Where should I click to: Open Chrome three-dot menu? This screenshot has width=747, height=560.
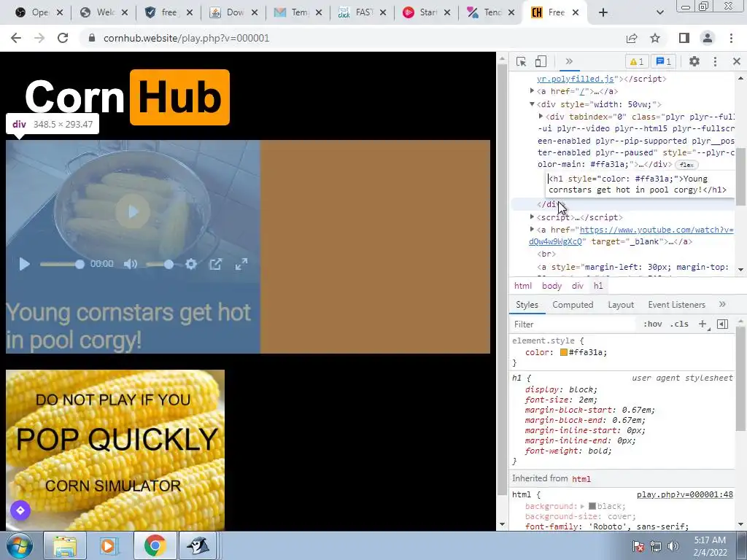[731, 38]
